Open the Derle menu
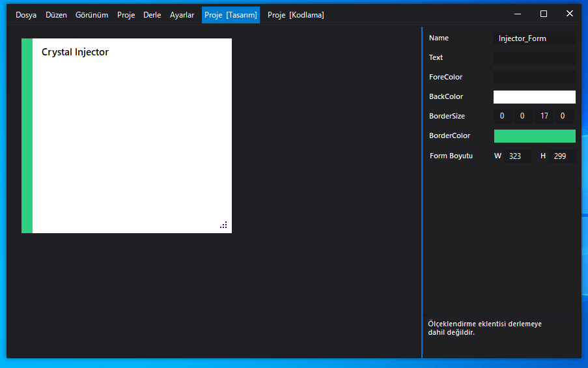The image size is (588, 368). click(152, 15)
